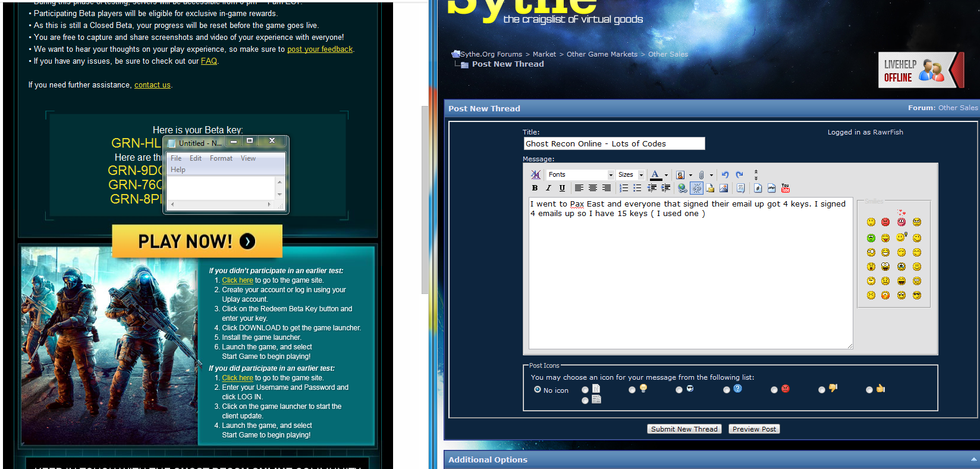
Task: Click the Preview Post button
Action: point(754,429)
